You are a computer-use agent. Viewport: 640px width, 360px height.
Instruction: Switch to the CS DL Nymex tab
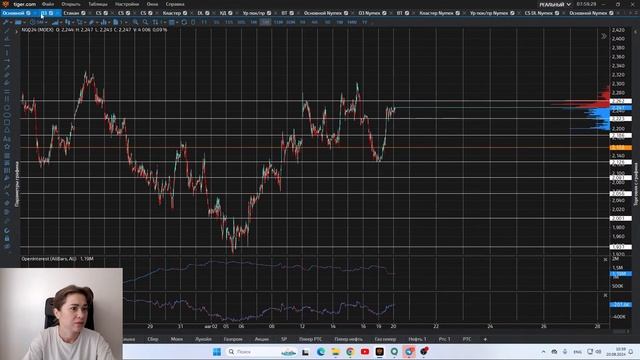tap(538, 13)
